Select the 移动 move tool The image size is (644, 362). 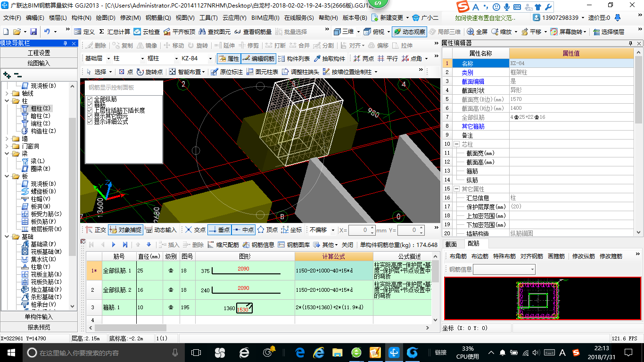pos(173,45)
